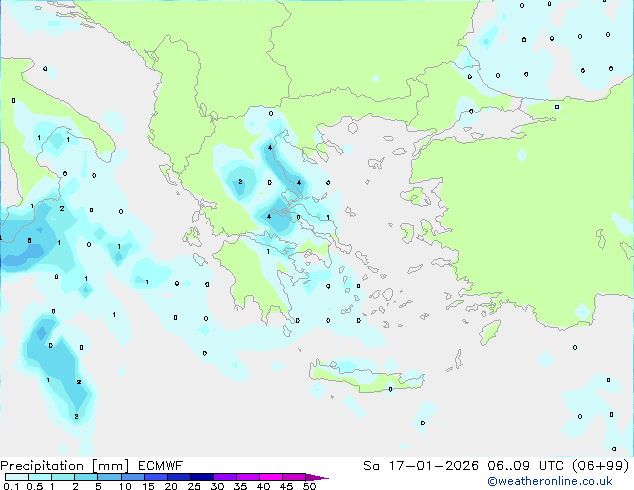The width and height of the screenshot is (634, 490).
Task: Click the 'Sa 17-01-2026' date text
Action: pos(421,466)
